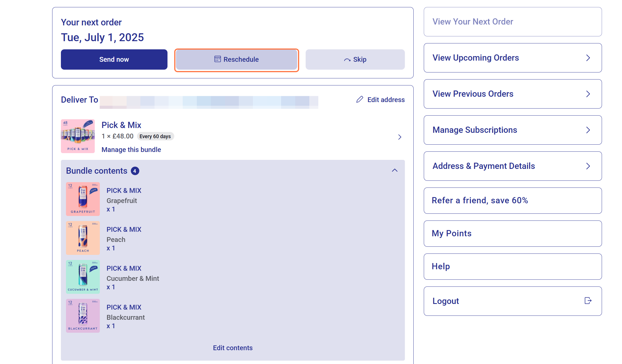Click chevron beside View Upcoming Orders
The image size is (622, 364).
coord(588,58)
